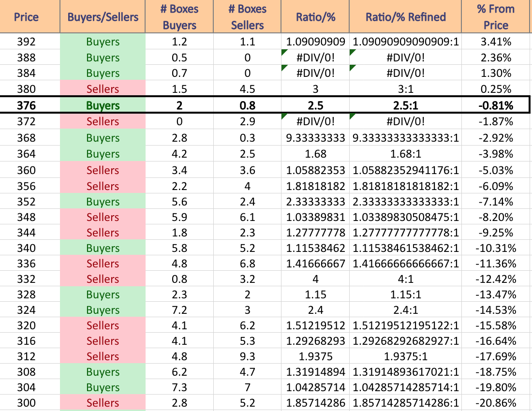The width and height of the screenshot is (532, 411).
Task: Click the # Boxes Buyers header cell
Action: 179,16
